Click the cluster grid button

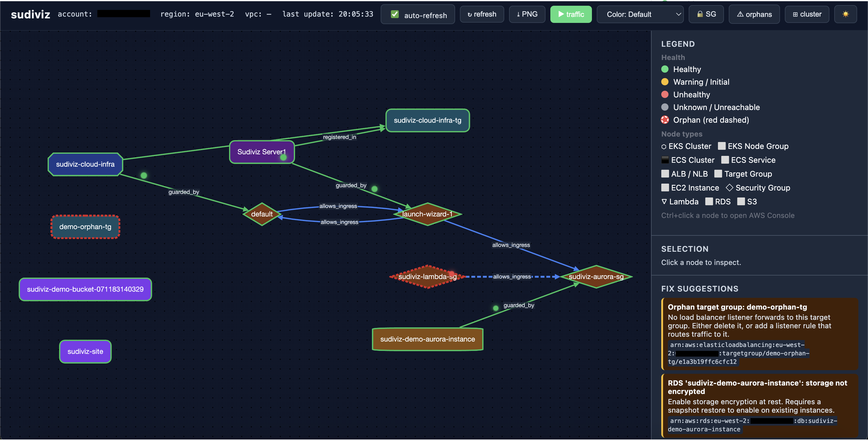(807, 14)
